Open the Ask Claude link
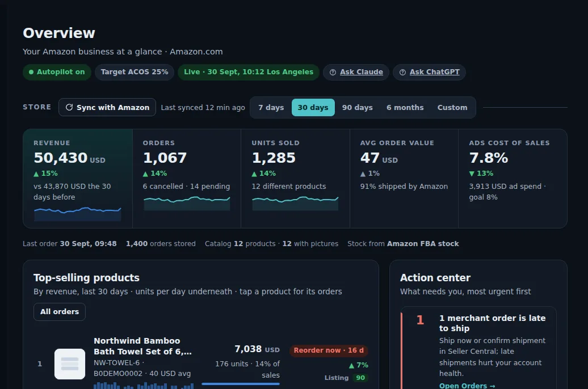The width and height of the screenshot is (588, 389). (361, 72)
